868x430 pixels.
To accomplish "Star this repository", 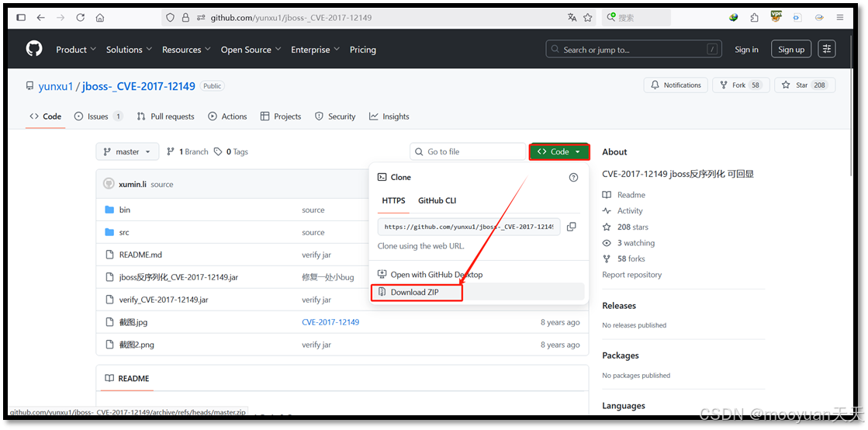I will pyautogui.click(x=805, y=85).
